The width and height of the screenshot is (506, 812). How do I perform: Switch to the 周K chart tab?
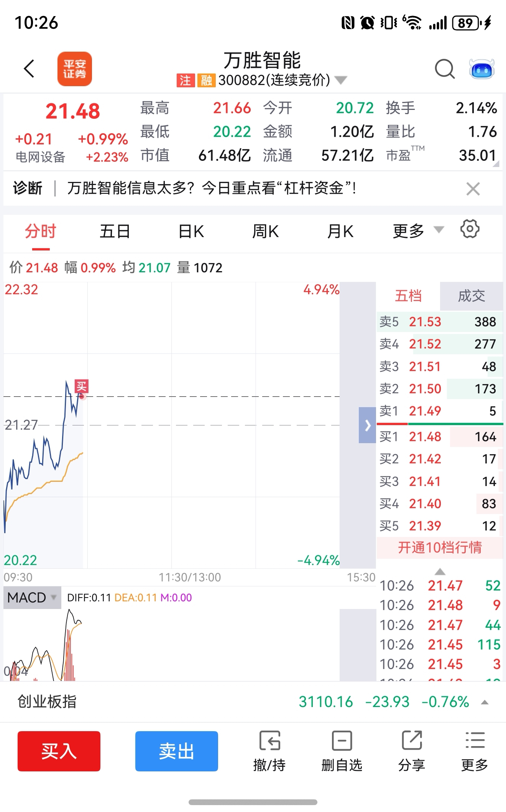[265, 231]
